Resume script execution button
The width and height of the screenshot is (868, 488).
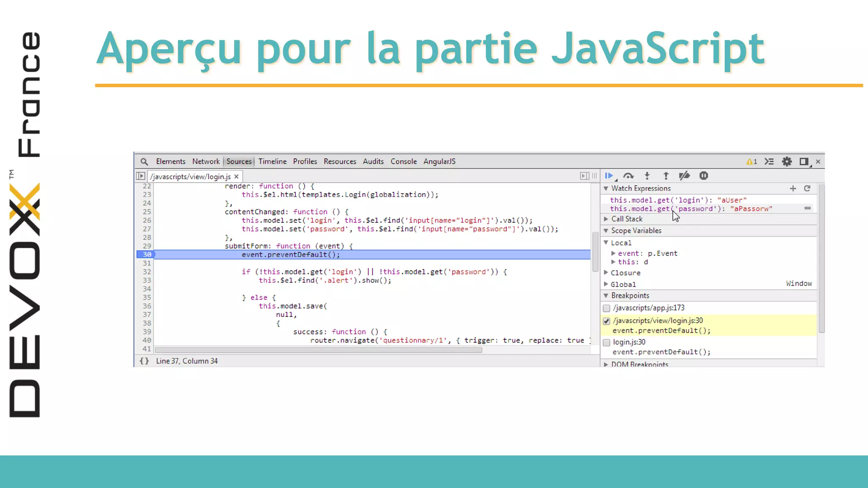609,176
